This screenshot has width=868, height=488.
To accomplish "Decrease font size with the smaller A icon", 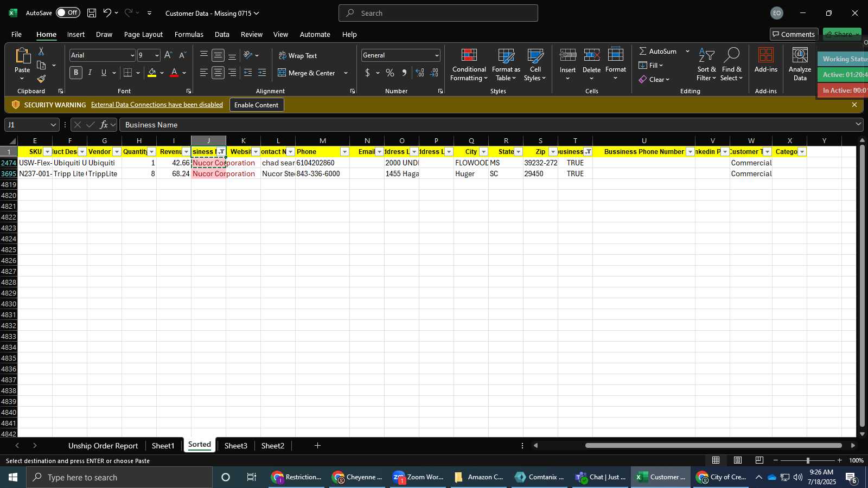I will coord(182,55).
